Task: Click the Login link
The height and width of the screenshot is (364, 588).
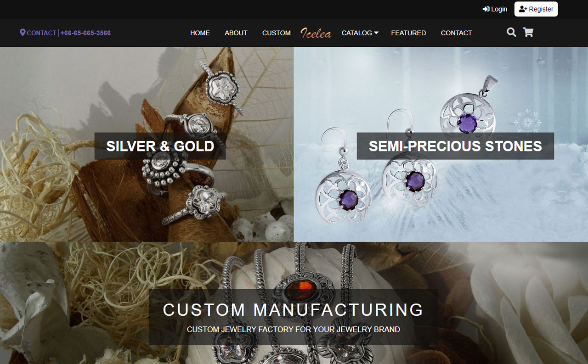Action: click(x=495, y=9)
